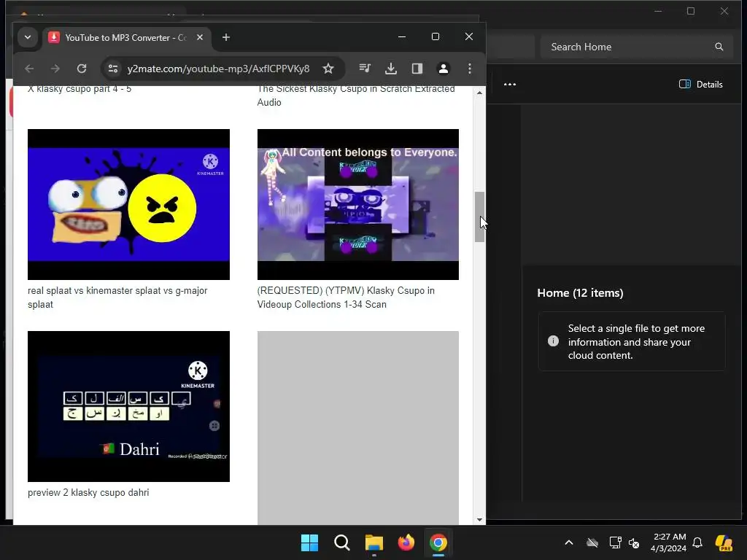
Task: Bookmark this page with the star icon
Action: click(x=328, y=69)
